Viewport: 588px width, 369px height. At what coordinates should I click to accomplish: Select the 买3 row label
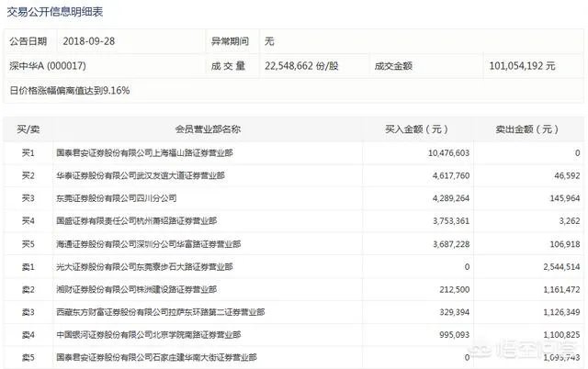coord(28,198)
